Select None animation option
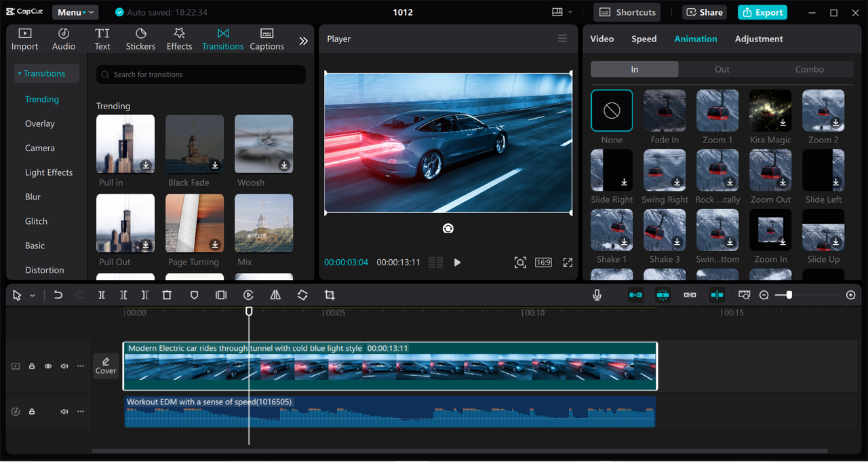Image resolution: width=868 pixels, height=462 pixels. point(612,111)
